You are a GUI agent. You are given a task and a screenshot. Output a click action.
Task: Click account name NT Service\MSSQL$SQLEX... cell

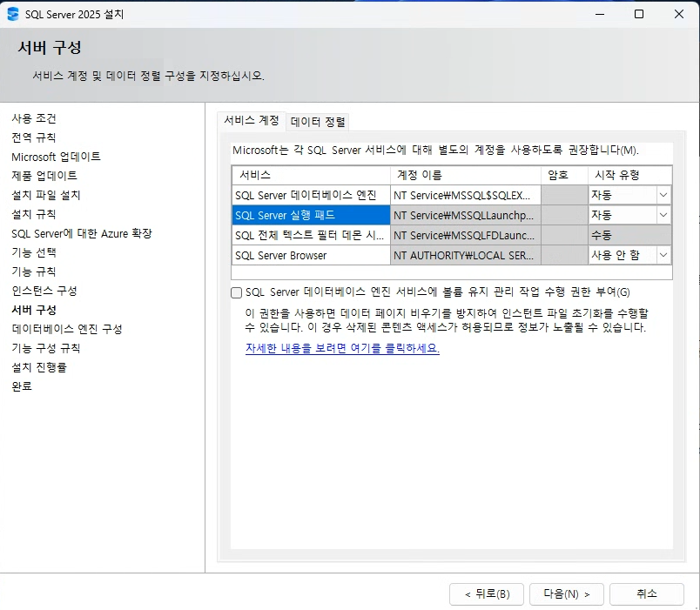click(x=466, y=195)
